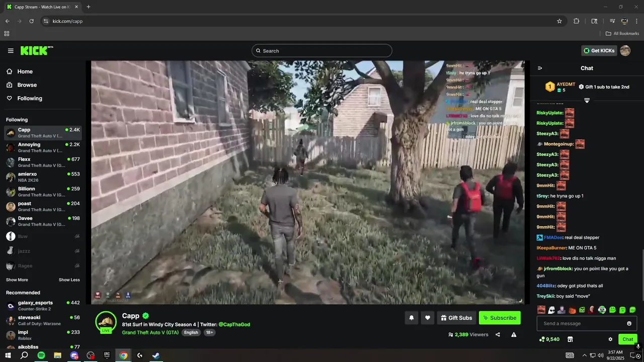
Task: Open poast channel in Following list
Action: 43,206
